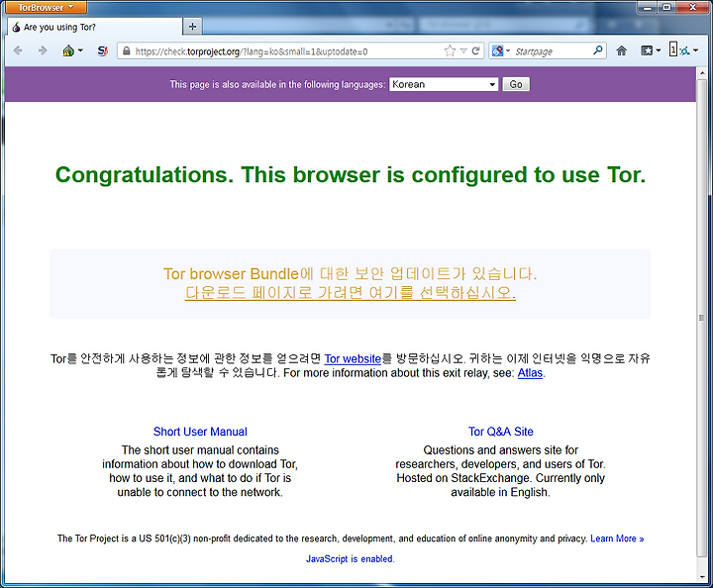Minimize the TorBrowser window
Image resolution: width=713 pixels, height=588 pixels.
point(648,7)
